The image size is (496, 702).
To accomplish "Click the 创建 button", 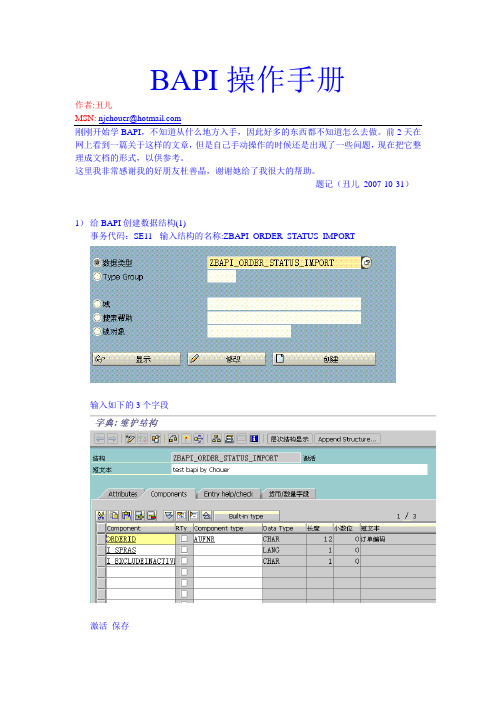I will (324, 359).
